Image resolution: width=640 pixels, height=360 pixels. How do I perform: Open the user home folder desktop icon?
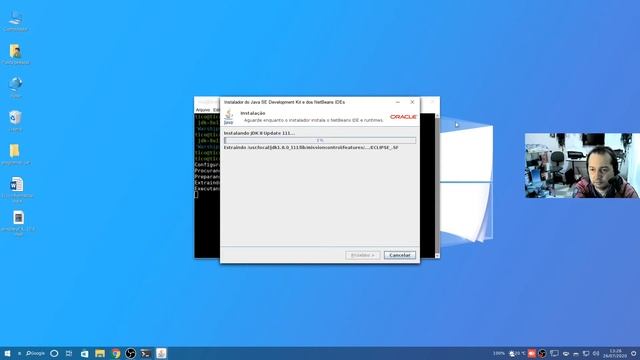tap(16, 54)
